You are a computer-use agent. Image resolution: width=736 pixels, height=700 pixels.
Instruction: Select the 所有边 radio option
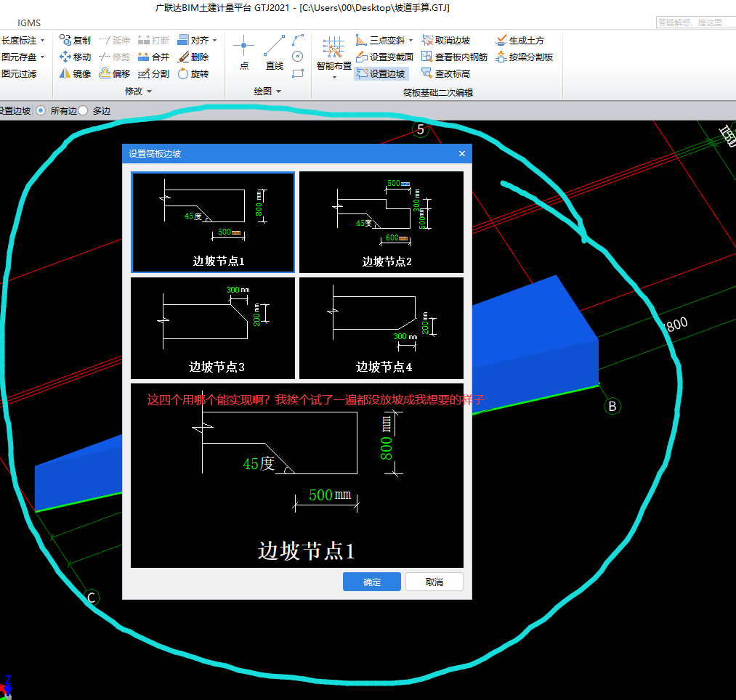[41, 110]
